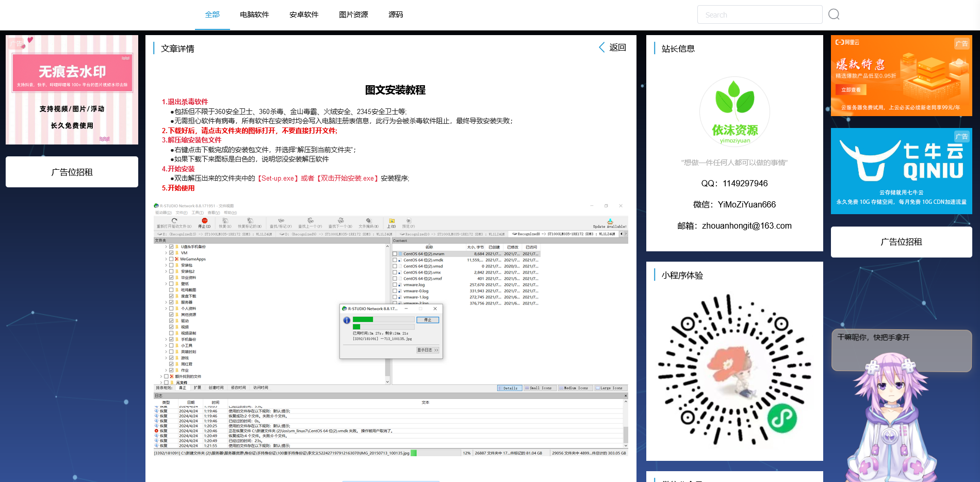Tick checkbox for CentOS 64 位(2).vmdk file

pyautogui.click(x=395, y=260)
